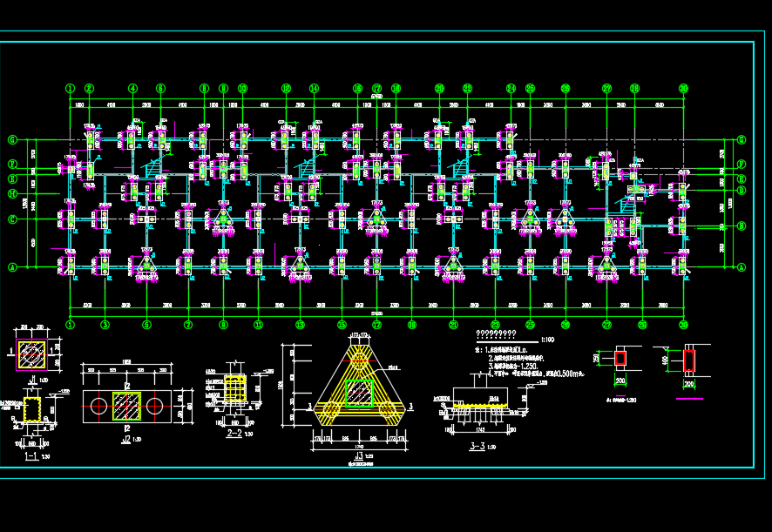Select the J2 detail title

(126, 439)
